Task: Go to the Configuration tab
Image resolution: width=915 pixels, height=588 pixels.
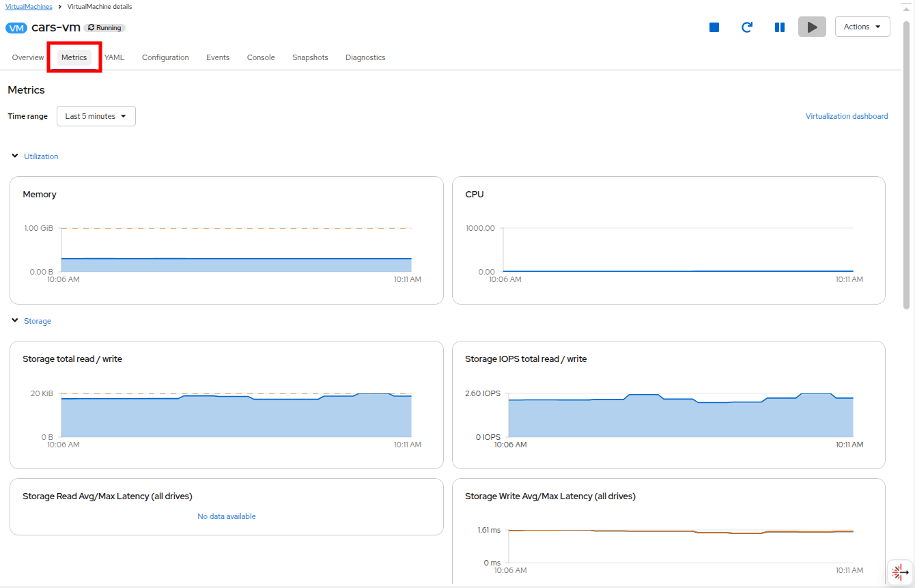Action: (x=165, y=57)
